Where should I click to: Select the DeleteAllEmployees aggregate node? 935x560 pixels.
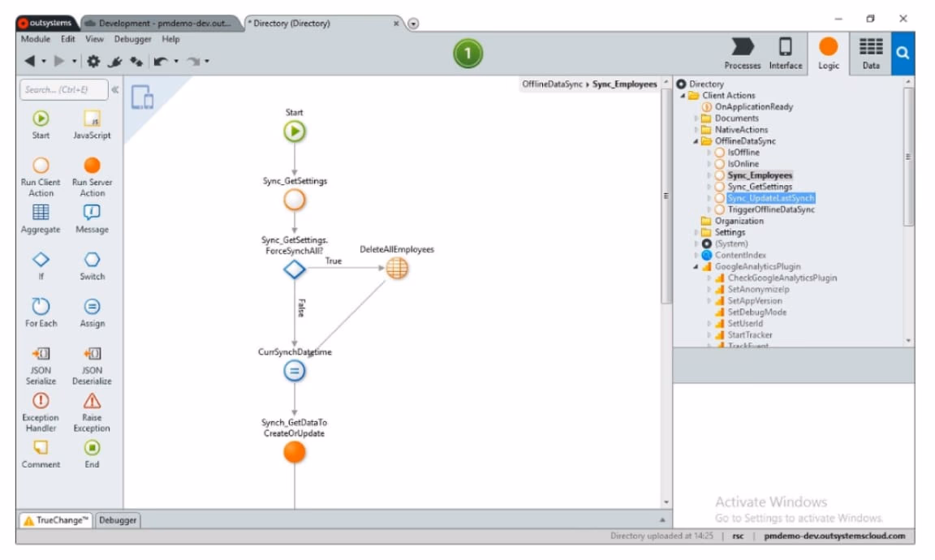pos(397,269)
